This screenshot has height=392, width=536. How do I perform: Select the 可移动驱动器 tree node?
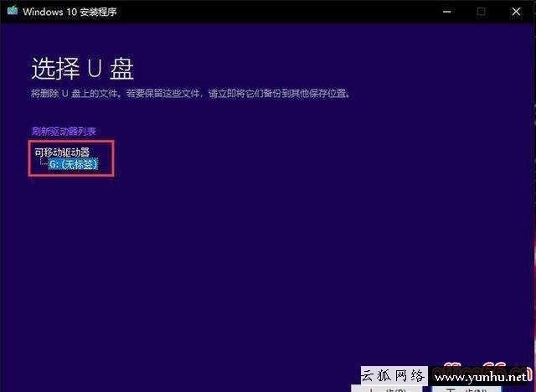tap(62, 152)
